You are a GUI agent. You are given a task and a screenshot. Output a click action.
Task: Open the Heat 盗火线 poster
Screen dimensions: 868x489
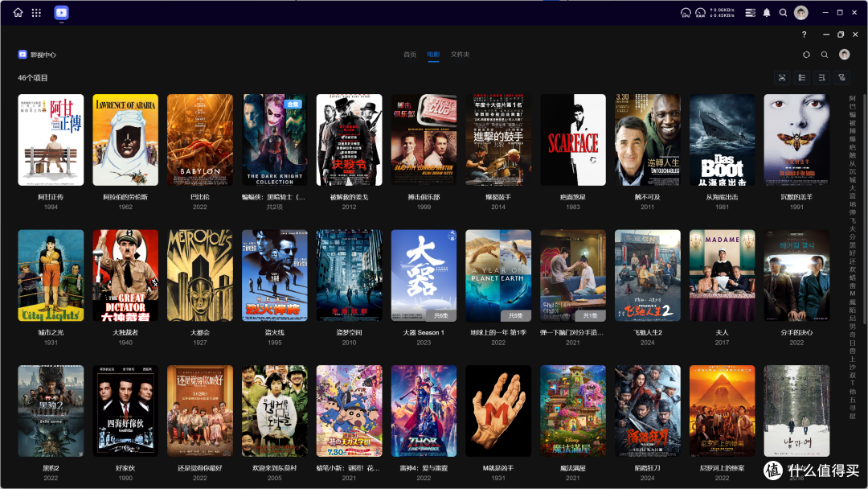(x=275, y=275)
